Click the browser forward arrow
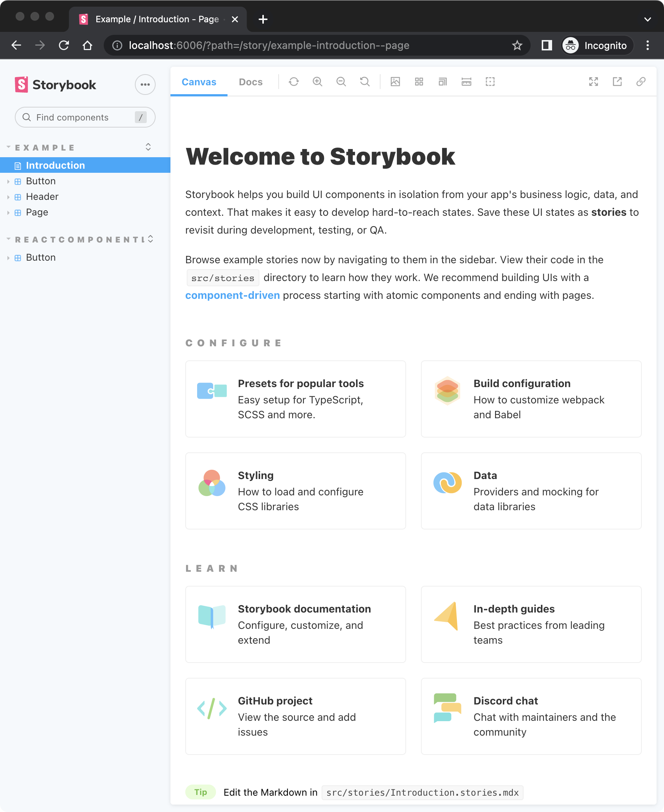Screen dimensions: 664x812 point(40,45)
